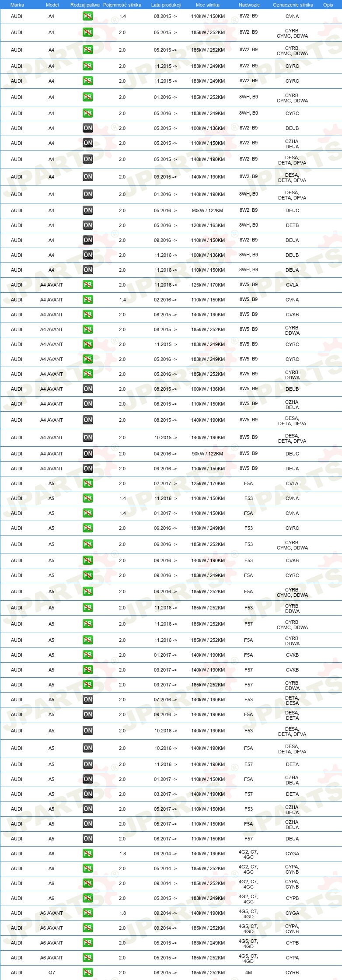
Task: Select the 1.4 capacity cell in the A4 08.2015 row
Action: click(122, 16)
